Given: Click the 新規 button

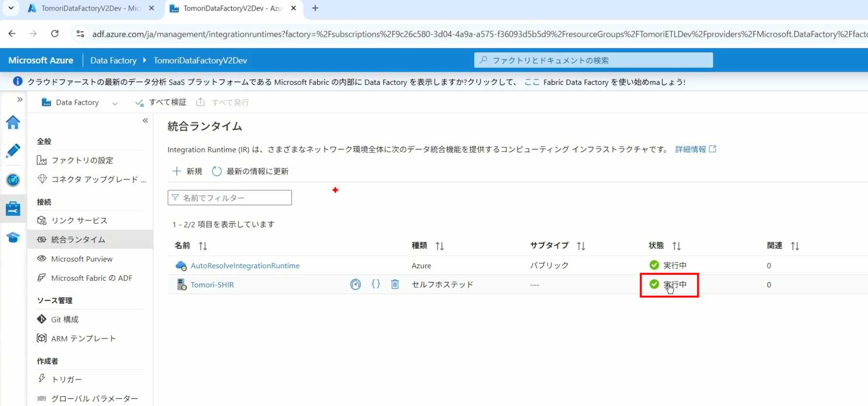Looking at the screenshot, I should 187,171.
